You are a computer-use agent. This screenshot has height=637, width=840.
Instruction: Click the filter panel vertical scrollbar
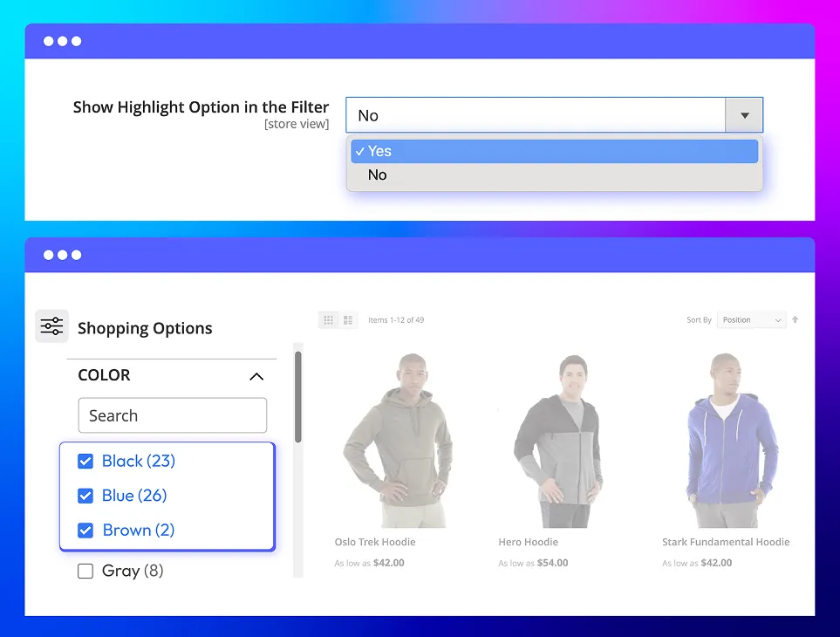coord(298,397)
